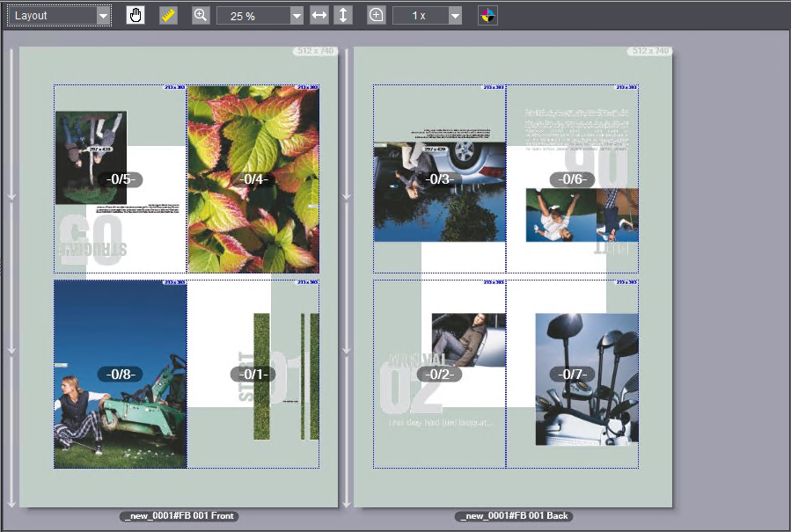Image resolution: width=791 pixels, height=532 pixels.
Task: Open the 1 x display scale dropdown
Action: [x=453, y=14]
